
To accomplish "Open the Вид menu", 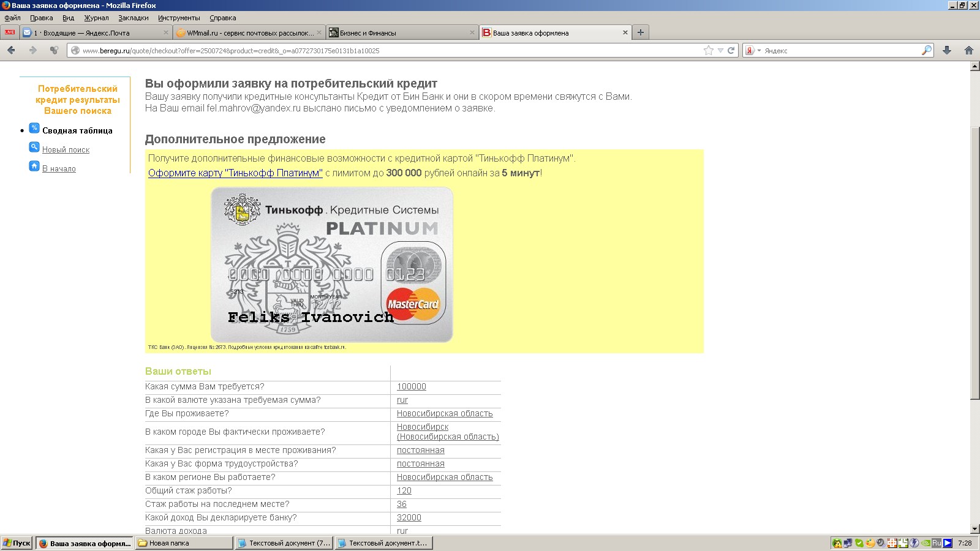I will pos(68,18).
